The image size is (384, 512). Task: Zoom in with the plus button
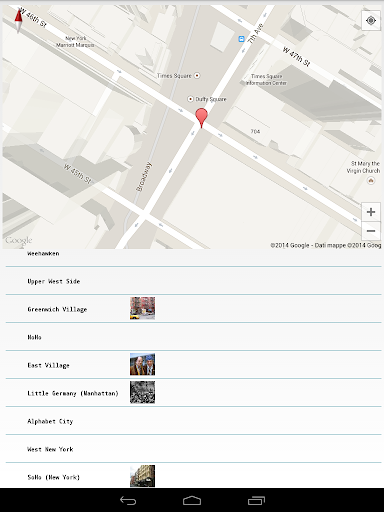pyautogui.click(x=371, y=212)
